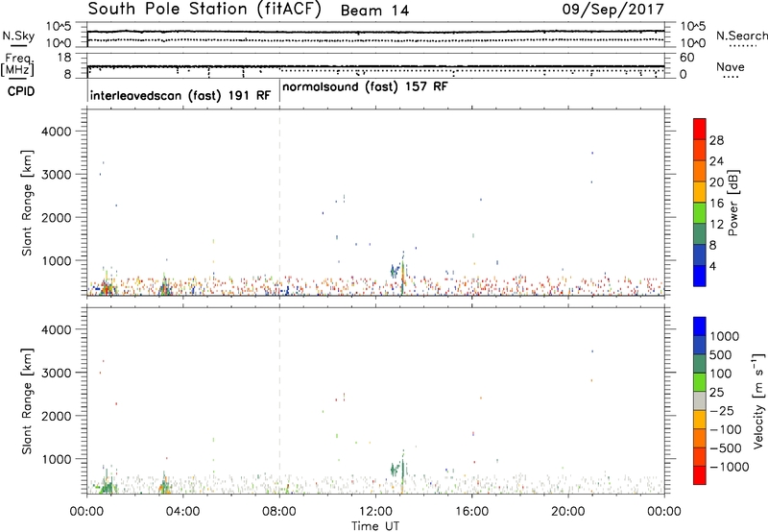Click the "28" power colorbar label
Viewport: 768px width, 532px height.
716,140
